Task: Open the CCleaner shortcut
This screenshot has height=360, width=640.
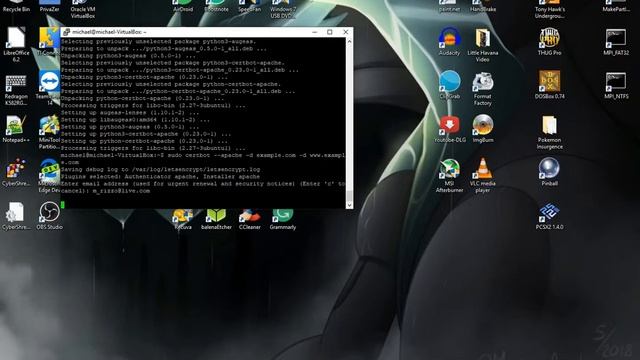Action: (250, 220)
